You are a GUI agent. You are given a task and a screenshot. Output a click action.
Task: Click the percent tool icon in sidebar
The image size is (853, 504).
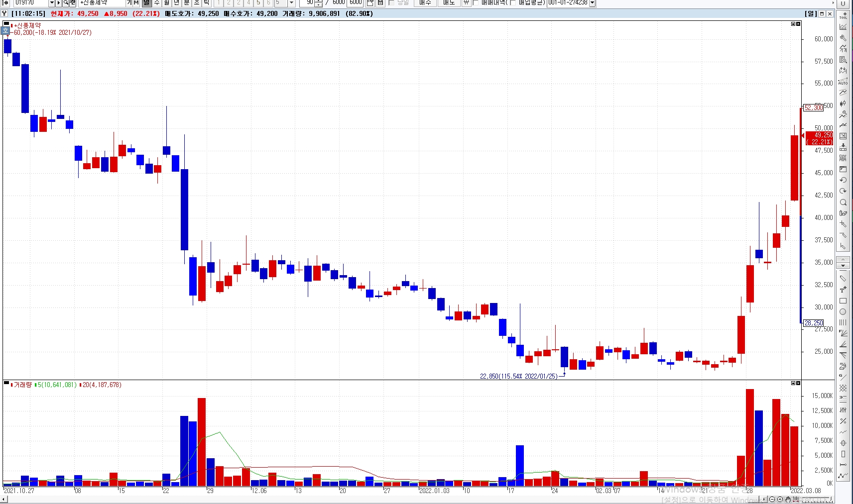(x=843, y=421)
